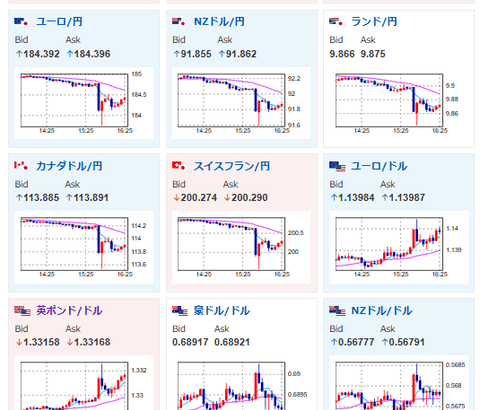Screen dimensions: 480x410
Task: Click the Swiss Franc/Yen flag icon
Action: pos(179,166)
